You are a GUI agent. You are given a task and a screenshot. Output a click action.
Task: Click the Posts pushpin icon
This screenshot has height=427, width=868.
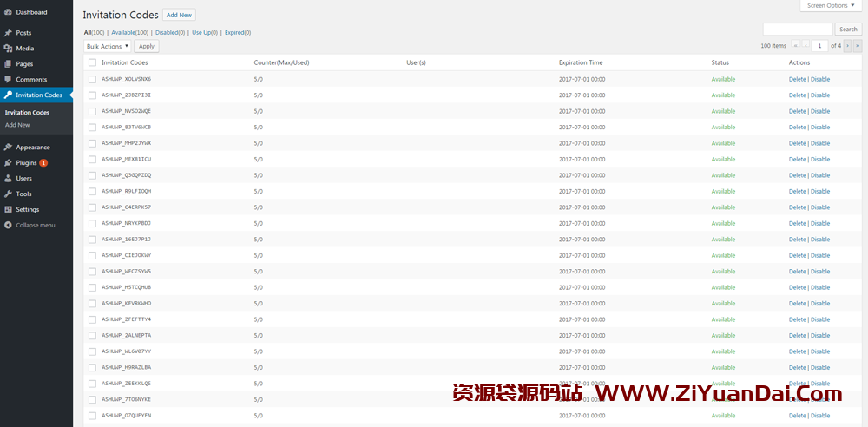click(8, 33)
